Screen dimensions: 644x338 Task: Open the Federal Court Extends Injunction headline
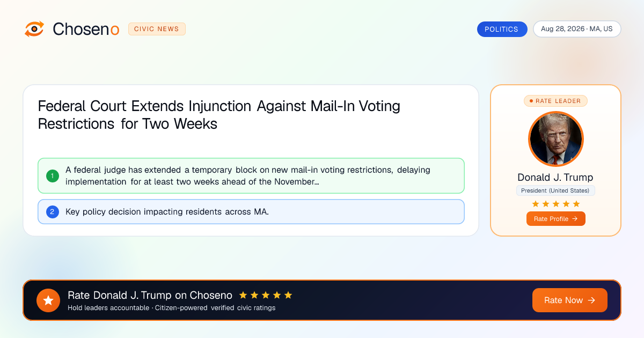219,115
